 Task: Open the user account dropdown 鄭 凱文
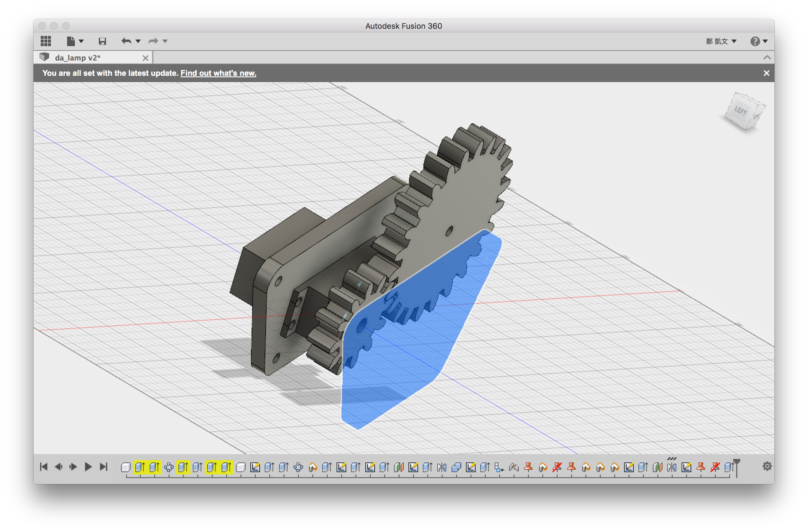click(721, 41)
